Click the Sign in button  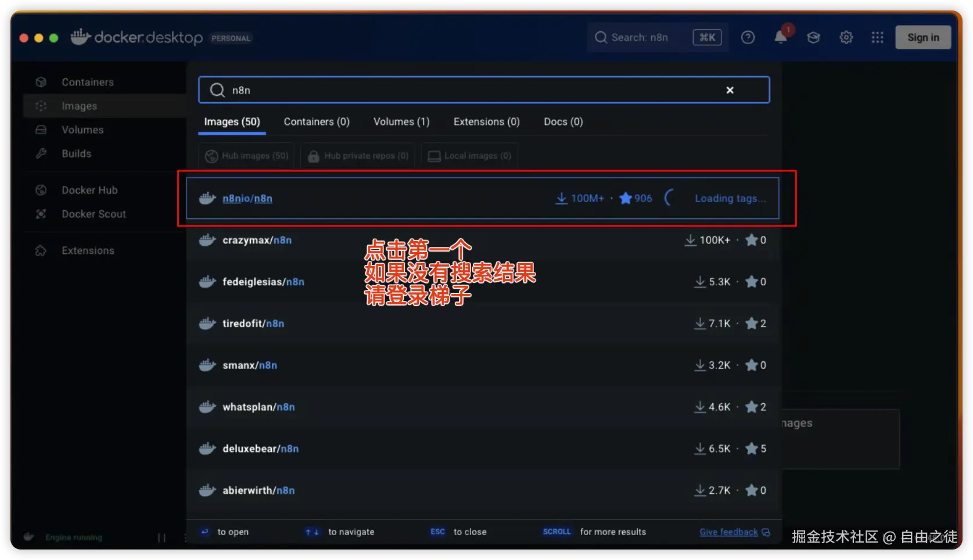(x=923, y=37)
